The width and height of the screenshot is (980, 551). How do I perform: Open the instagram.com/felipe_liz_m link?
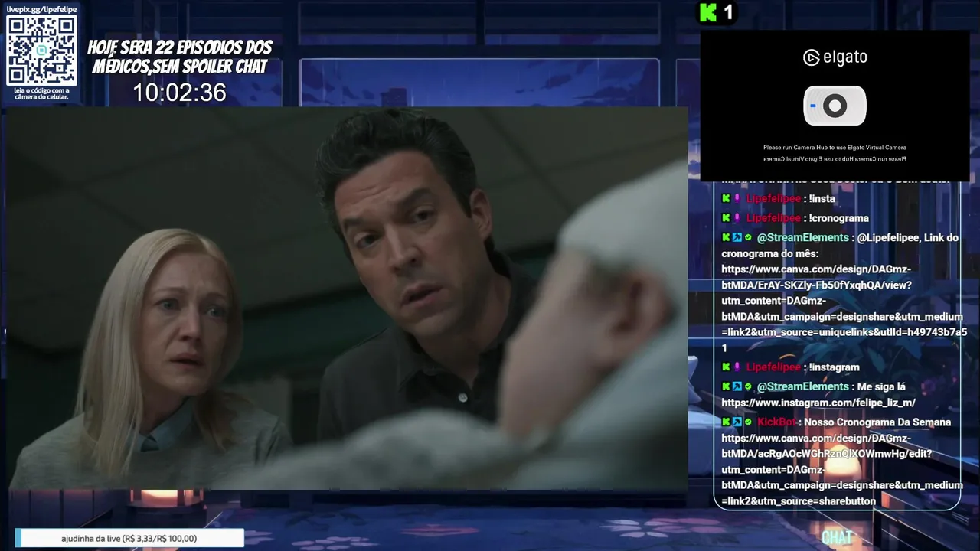pyautogui.click(x=818, y=403)
